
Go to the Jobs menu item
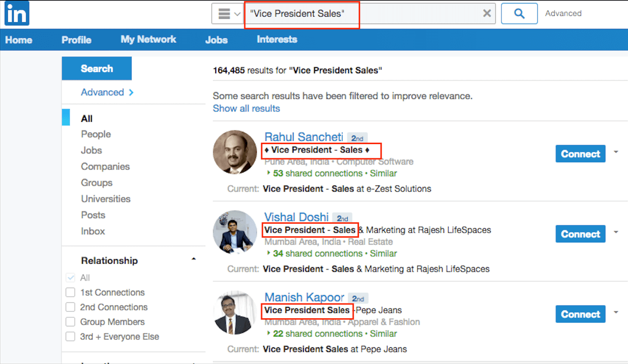216,40
